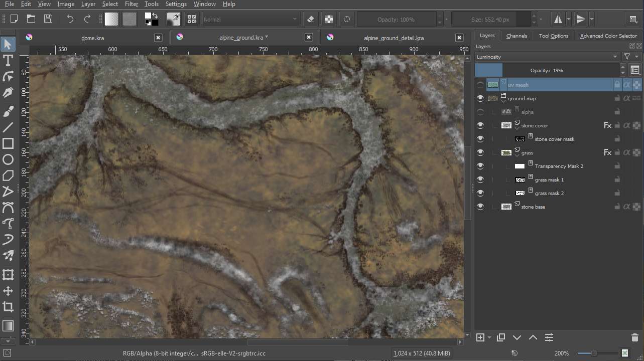Select the Transform tool
644x361 pixels.
pyautogui.click(x=8, y=274)
